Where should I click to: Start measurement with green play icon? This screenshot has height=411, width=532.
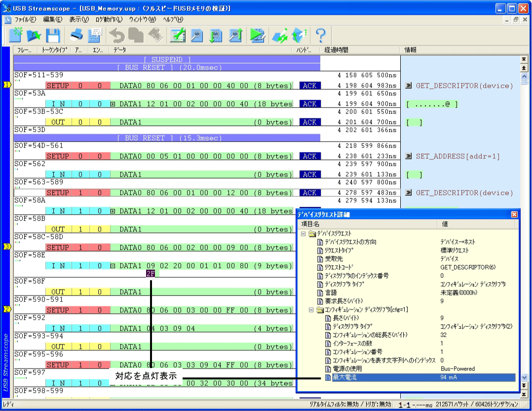(258, 35)
